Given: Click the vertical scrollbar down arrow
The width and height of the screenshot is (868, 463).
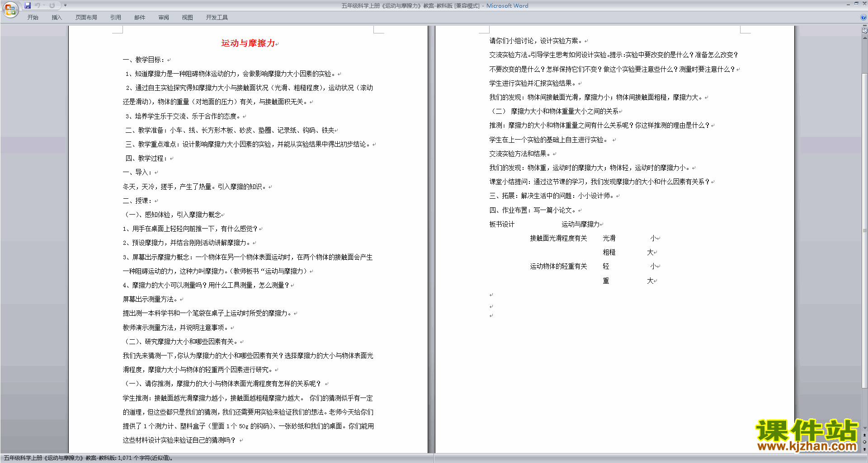Looking at the screenshot, I should (864, 428).
